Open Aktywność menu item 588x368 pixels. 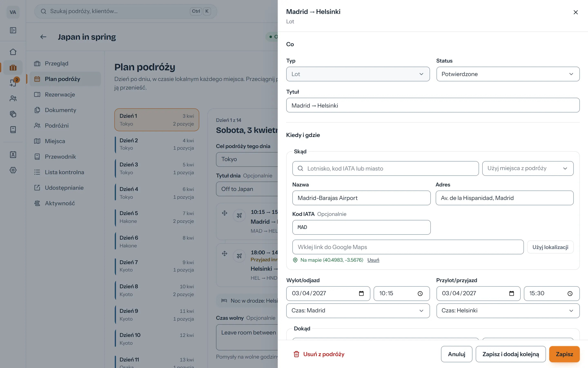(x=65, y=203)
